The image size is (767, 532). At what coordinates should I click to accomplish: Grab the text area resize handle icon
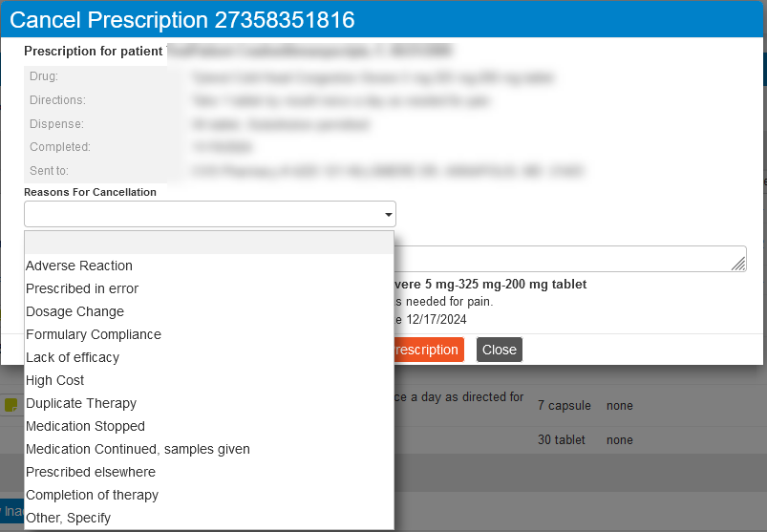738,264
